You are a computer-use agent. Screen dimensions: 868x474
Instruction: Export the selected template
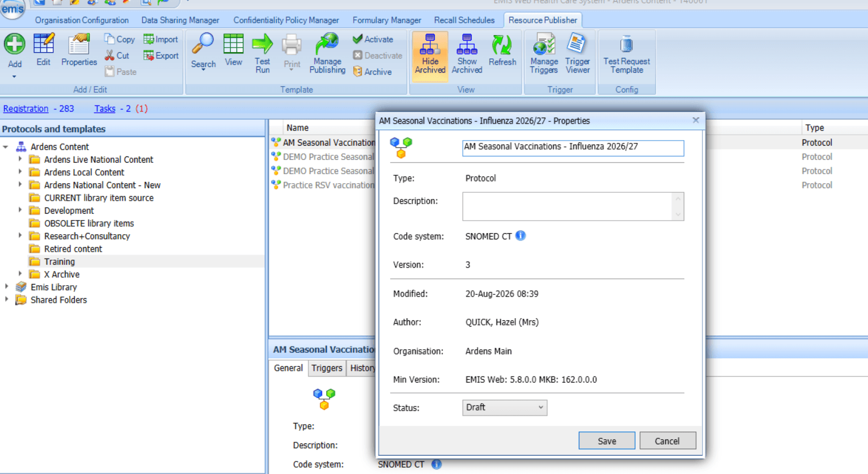[x=161, y=56]
